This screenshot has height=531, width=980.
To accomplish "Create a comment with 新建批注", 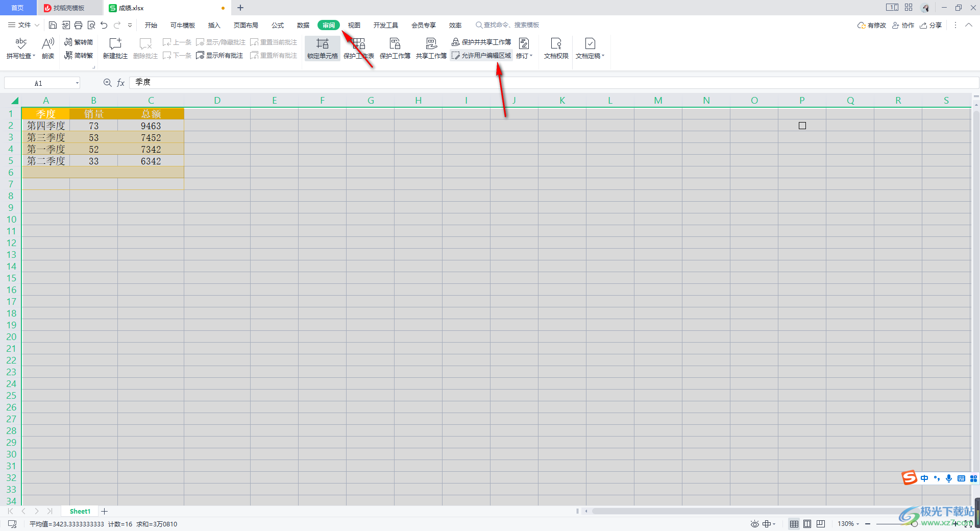I will coord(115,49).
